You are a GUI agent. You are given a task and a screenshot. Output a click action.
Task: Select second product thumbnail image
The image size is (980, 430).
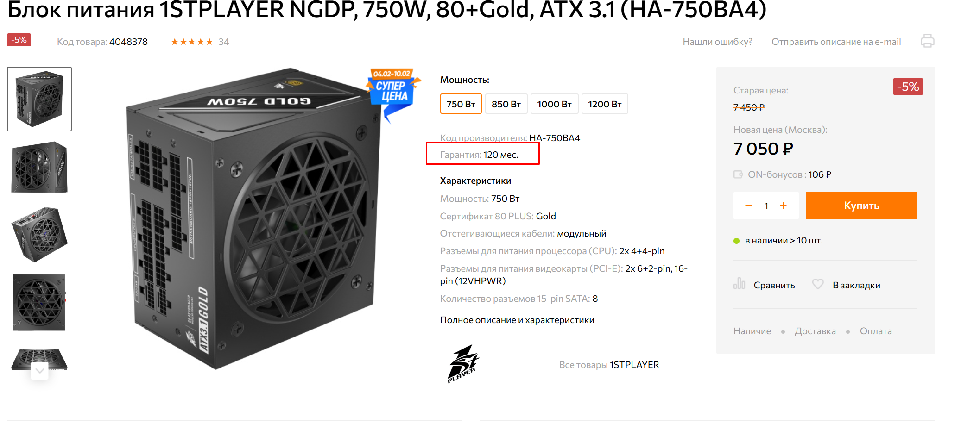click(39, 167)
